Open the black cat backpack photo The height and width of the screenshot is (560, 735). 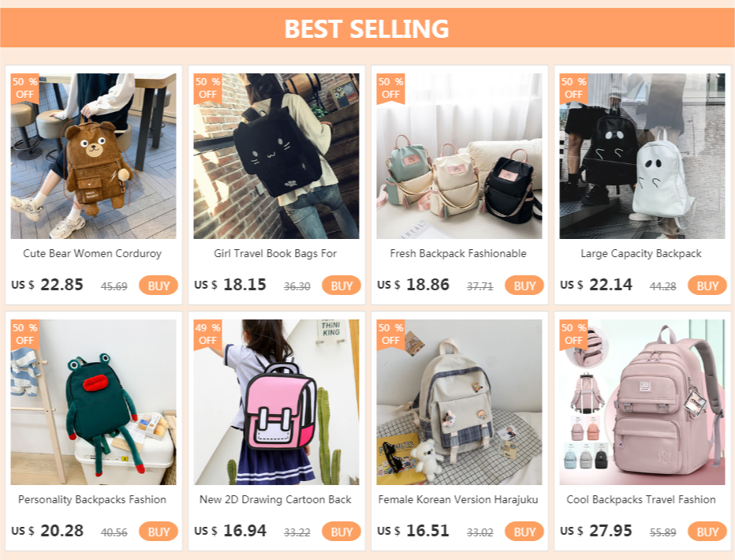point(276,156)
